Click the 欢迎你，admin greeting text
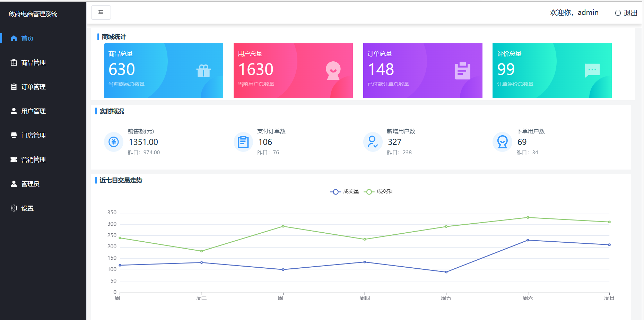644x320 pixels. coord(574,12)
